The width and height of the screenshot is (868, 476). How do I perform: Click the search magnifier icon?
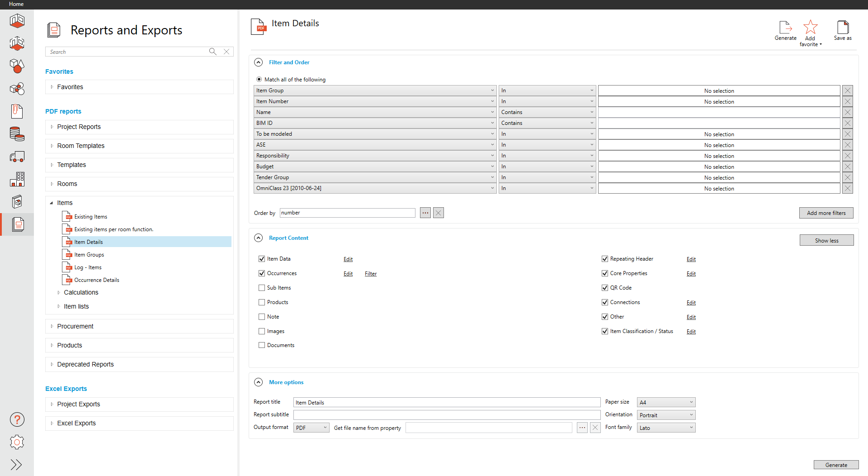(x=212, y=52)
